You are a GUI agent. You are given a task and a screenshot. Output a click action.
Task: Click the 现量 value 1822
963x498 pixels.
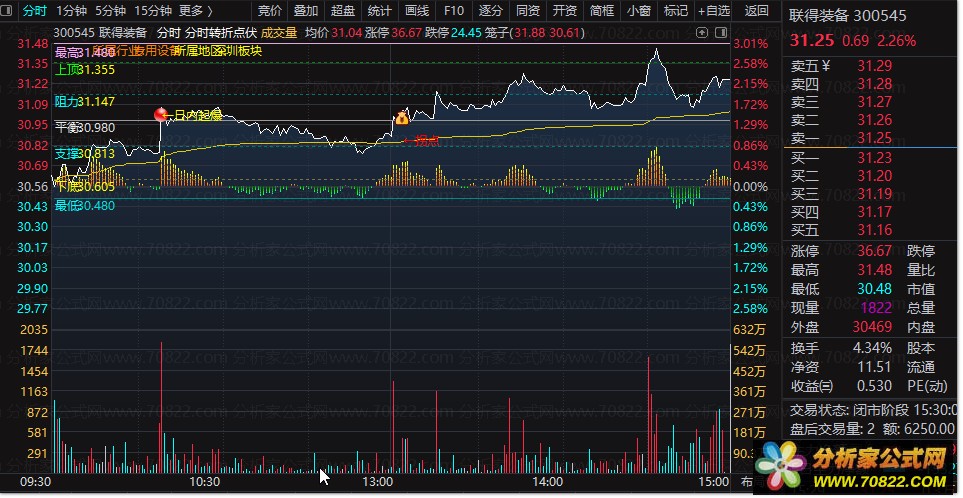click(x=876, y=308)
